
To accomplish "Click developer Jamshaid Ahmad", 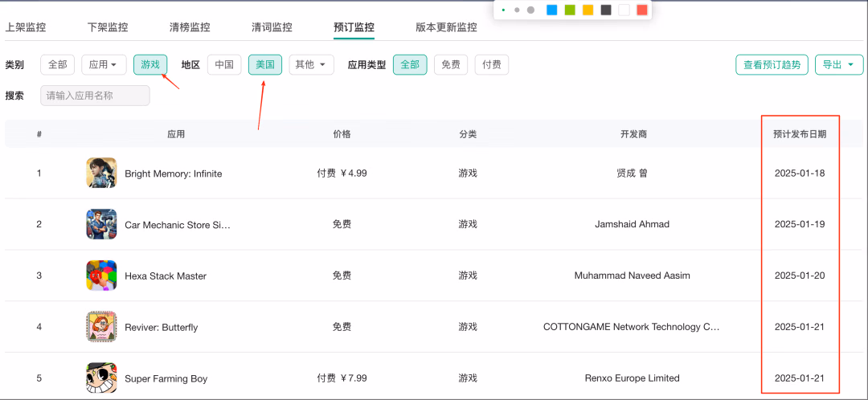I will click(633, 224).
